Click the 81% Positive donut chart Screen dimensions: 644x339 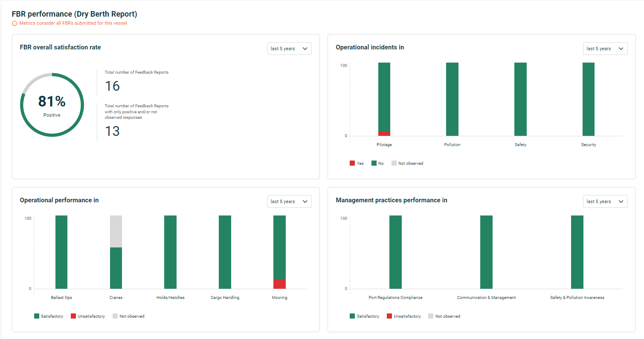point(52,105)
